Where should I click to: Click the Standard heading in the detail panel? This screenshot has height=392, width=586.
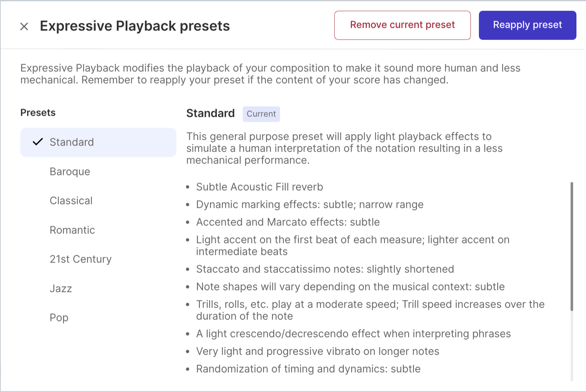pyautogui.click(x=210, y=113)
